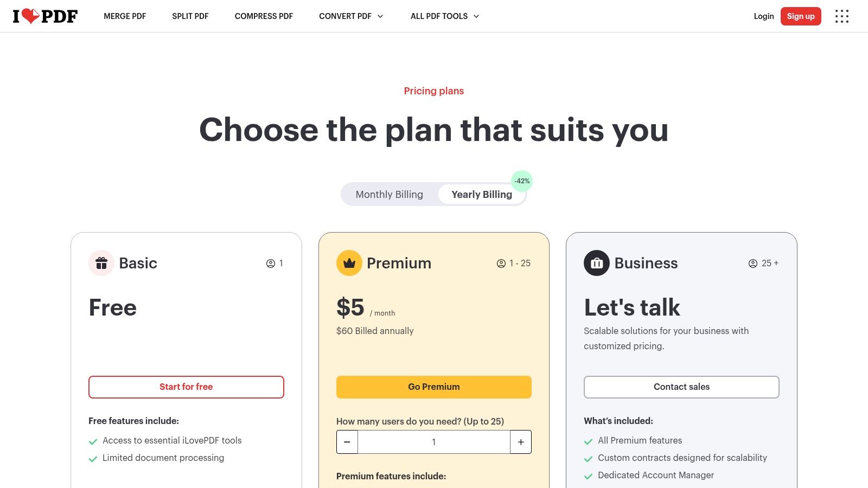Expand the Convert PDF dropdown

[x=351, y=16]
